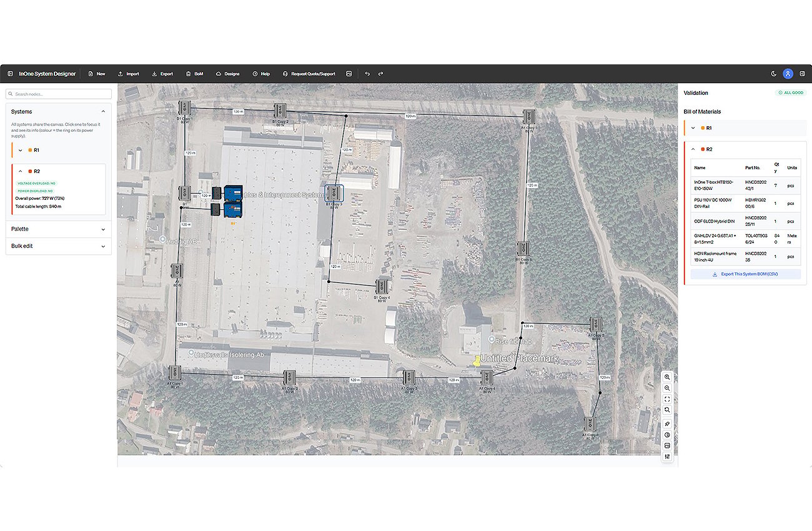Click the Undo arrow in the toolbar
812x531 pixels.
(x=367, y=74)
